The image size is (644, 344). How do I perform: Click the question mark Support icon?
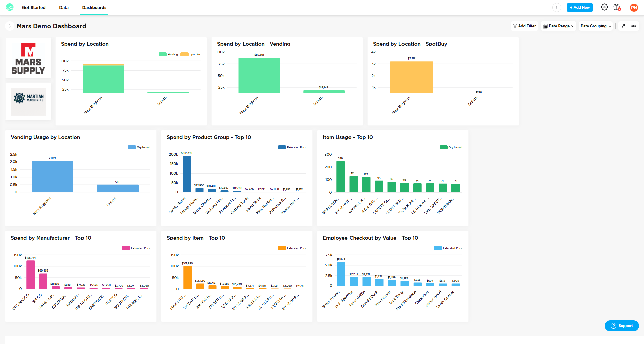613,326
